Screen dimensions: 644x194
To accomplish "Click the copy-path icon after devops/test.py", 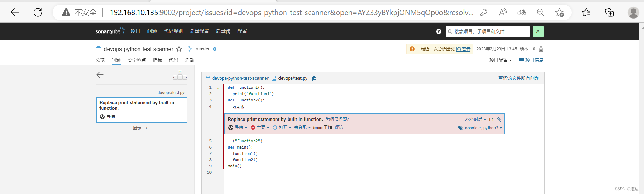I will click(x=314, y=78).
